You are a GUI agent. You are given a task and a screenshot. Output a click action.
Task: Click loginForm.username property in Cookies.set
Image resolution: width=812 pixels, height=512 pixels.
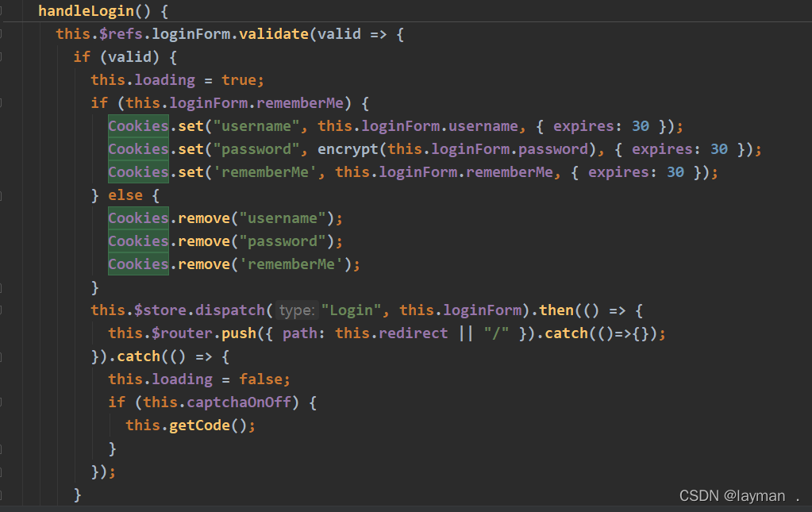click(x=483, y=126)
